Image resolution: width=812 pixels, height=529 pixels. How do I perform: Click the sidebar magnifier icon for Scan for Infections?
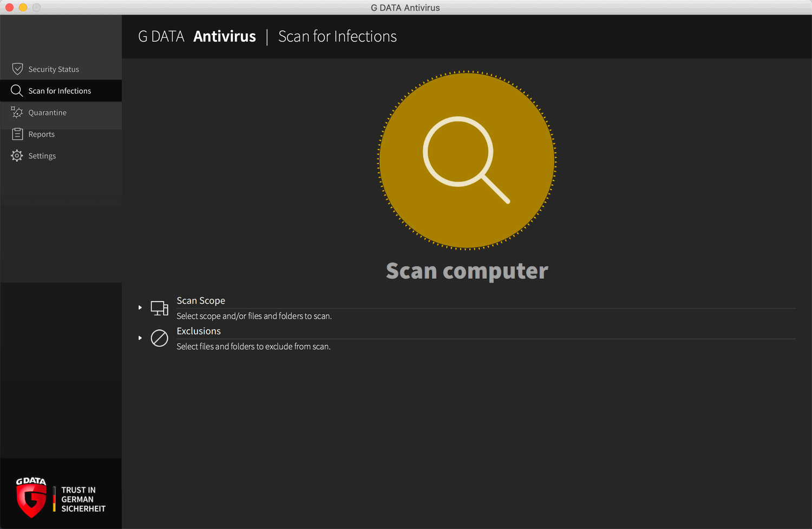17,91
